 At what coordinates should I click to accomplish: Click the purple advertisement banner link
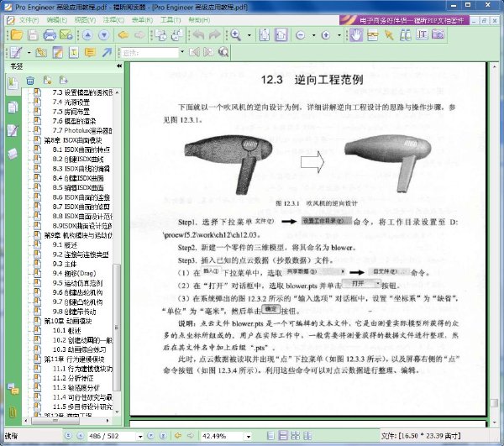[x=404, y=20]
